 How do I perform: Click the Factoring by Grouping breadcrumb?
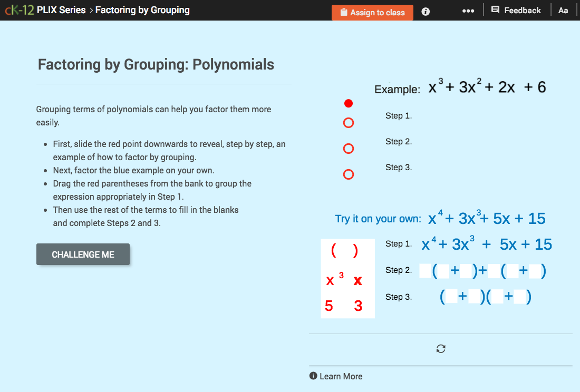(142, 9)
